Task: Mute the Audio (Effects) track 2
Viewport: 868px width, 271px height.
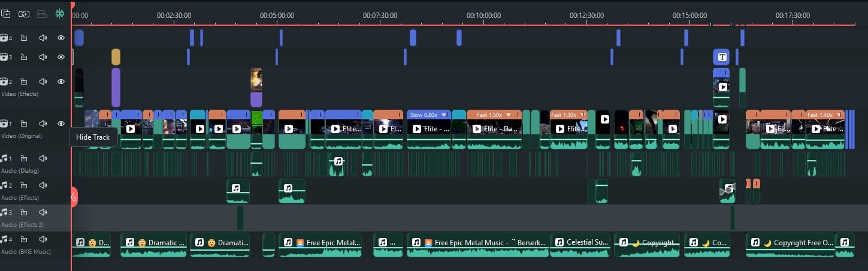Action: [43, 185]
